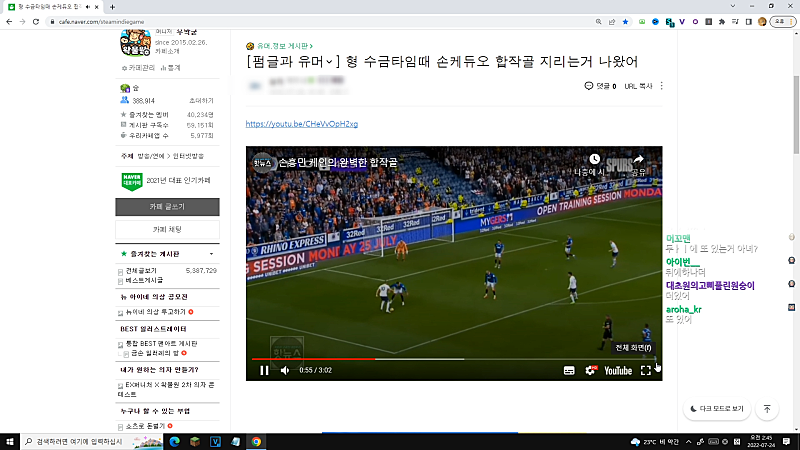
Task: Open the 카페관리 management link
Action: (x=138, y=68)
